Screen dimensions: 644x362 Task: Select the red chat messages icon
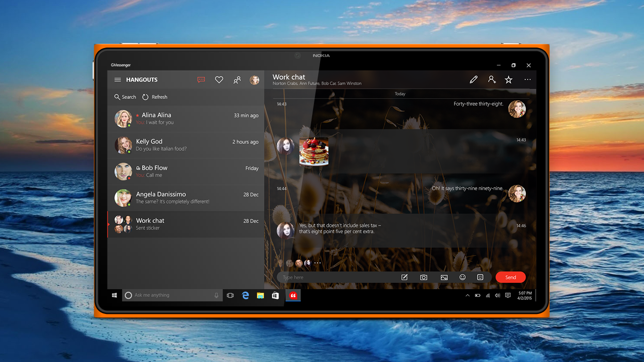201,80
